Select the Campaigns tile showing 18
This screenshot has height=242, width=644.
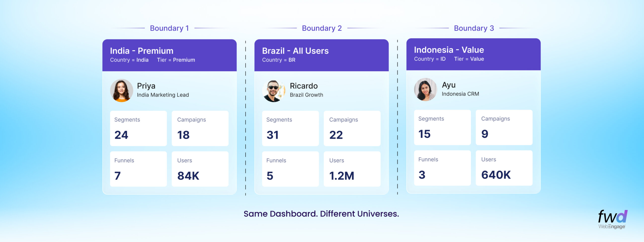200,128
